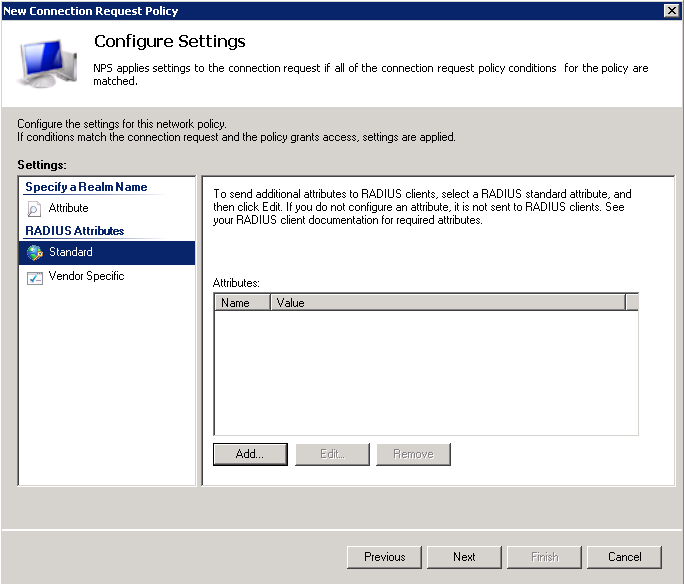Click the Settings: label
The width and height of the screenshot is (684, 584).
[x=42, y=165]
